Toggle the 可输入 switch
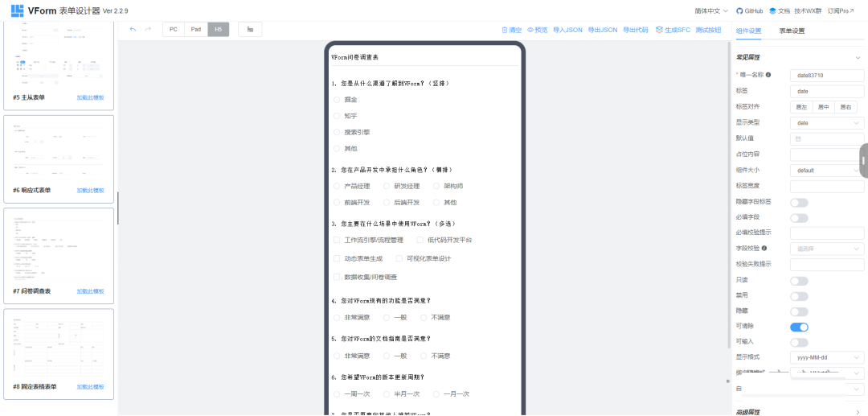Screen dimensions: 868x416 click(799, 343)
